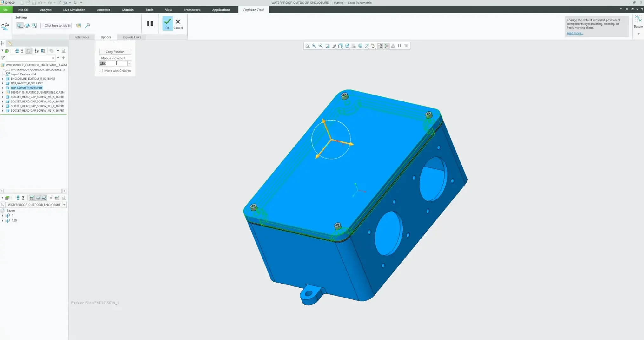644x340 pixels.
Task: Open the Applications ribbon tab
Action: click(x=221, y=10)
